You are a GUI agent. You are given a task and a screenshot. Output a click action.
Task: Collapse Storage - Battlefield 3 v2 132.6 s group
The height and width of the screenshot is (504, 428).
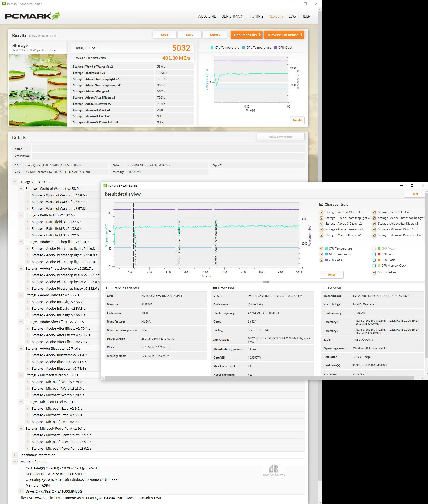[21, 215]
